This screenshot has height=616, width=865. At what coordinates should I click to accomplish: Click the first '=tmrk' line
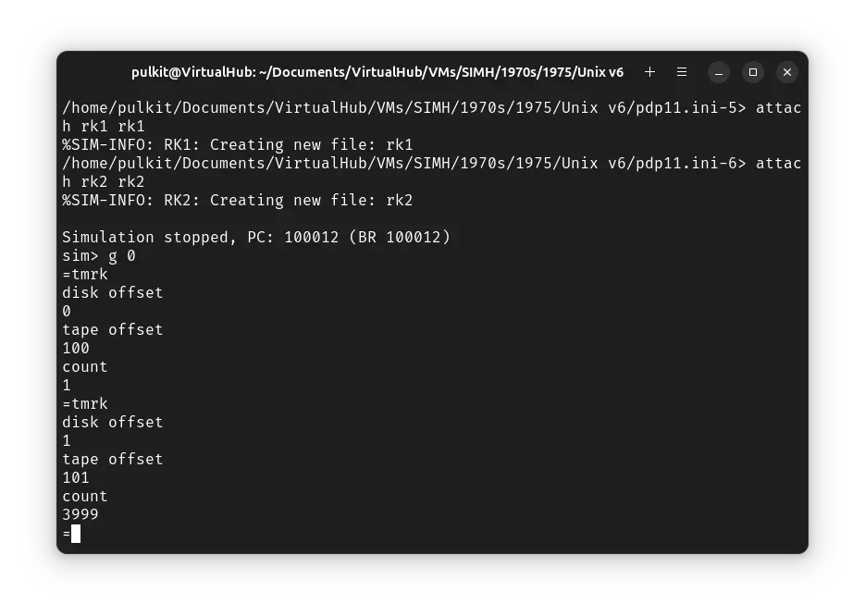pos(85,275)
